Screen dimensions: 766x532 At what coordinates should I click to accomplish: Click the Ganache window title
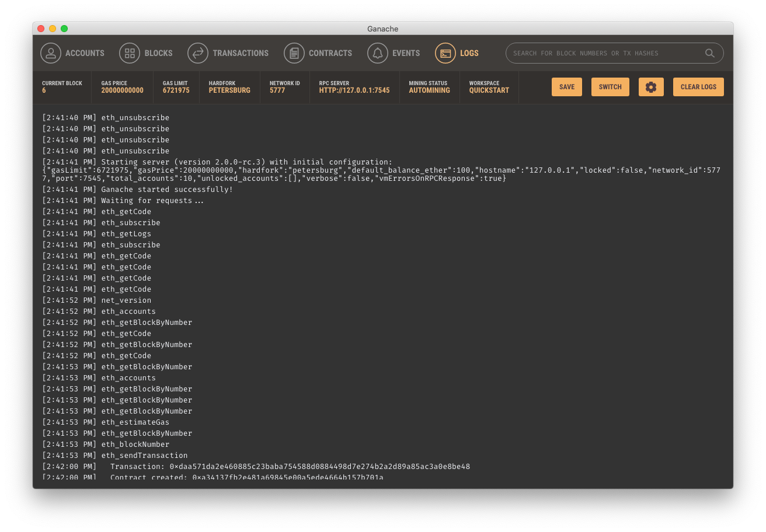(383, 29)
